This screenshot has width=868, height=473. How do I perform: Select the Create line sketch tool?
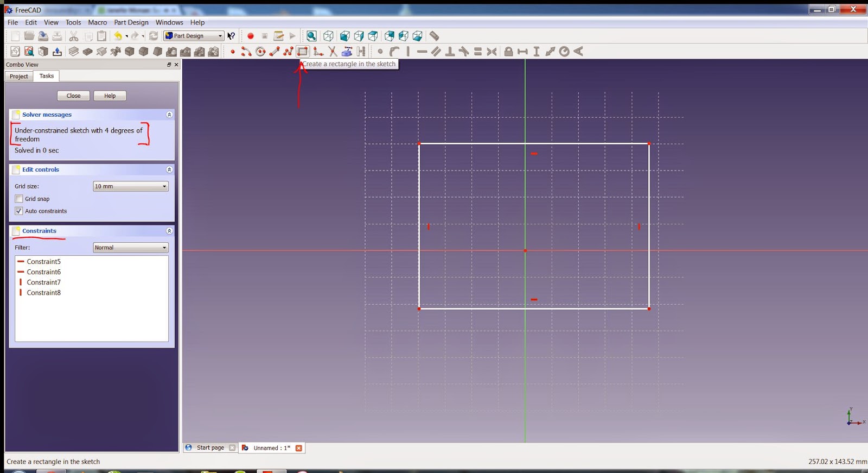(275, 52)
